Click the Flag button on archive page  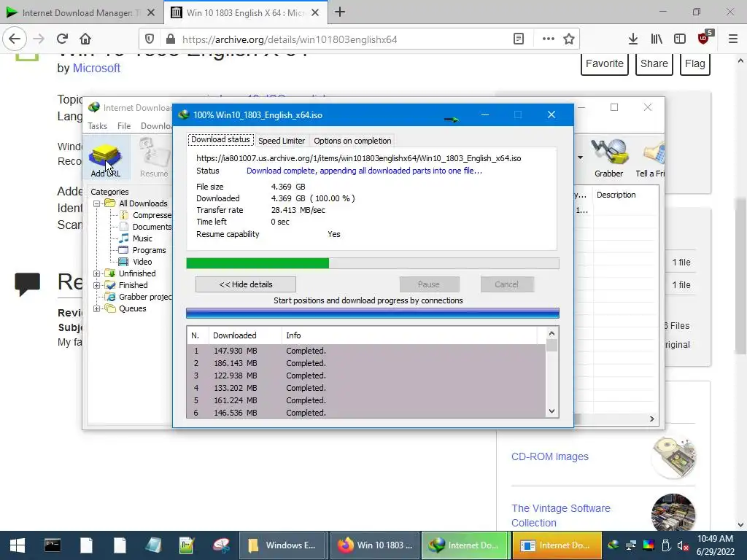coord(695,64)
